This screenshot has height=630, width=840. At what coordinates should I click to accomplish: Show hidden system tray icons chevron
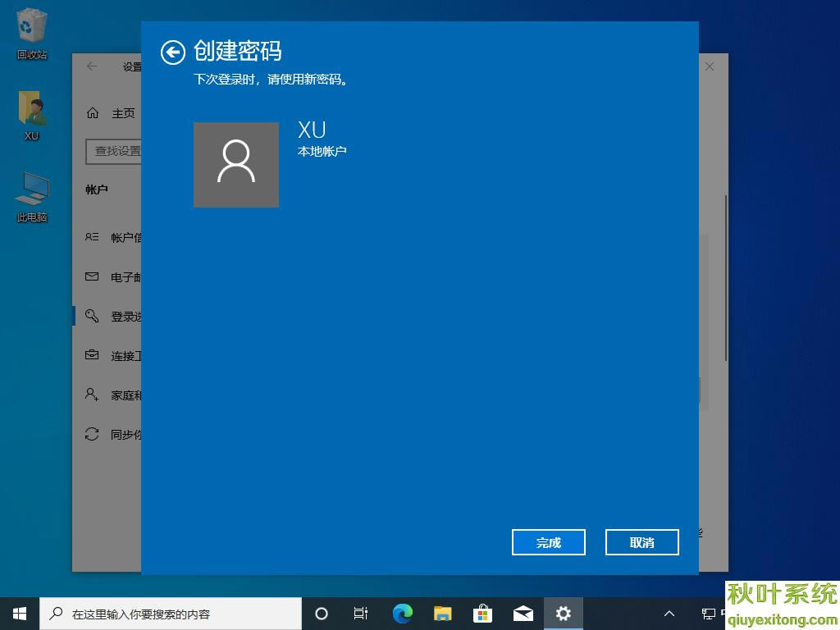coord(669,614)
